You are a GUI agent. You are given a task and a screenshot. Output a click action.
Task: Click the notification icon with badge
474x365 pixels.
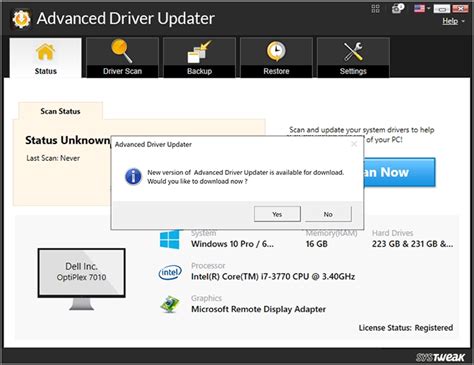pyautogui.click(x=398, y=8)
